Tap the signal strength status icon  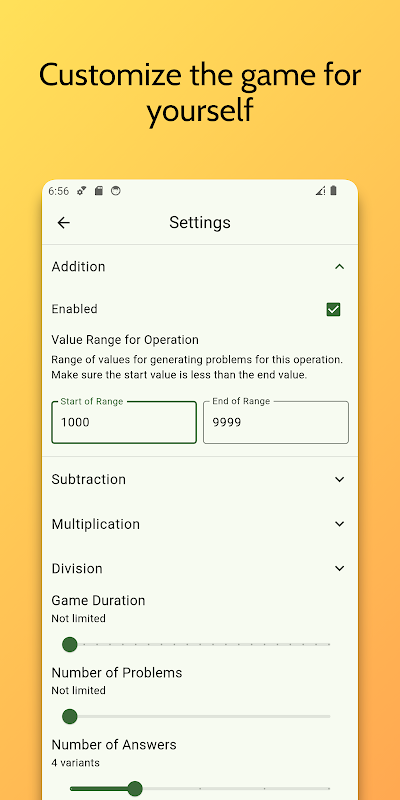(x=320, y=191)
